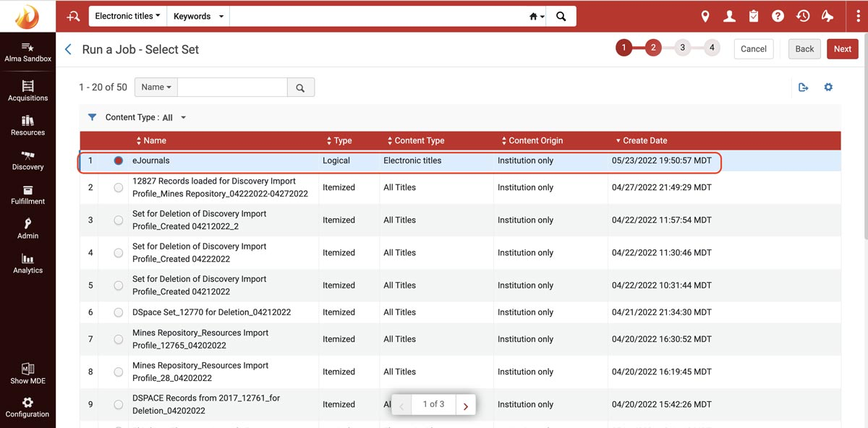This screenshot has width=868, height=428.
Task: Click the export list icon
Action: point(803,87)
